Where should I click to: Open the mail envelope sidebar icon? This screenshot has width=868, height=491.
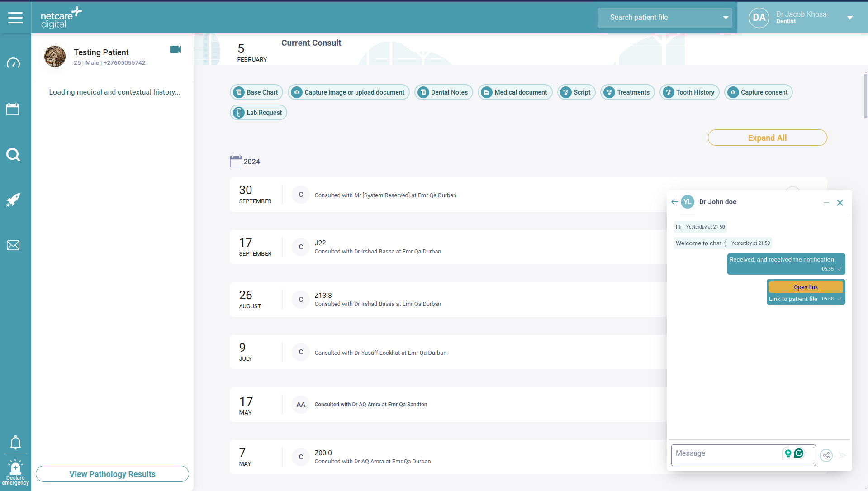pyautogui.click(x=13, y=245)
